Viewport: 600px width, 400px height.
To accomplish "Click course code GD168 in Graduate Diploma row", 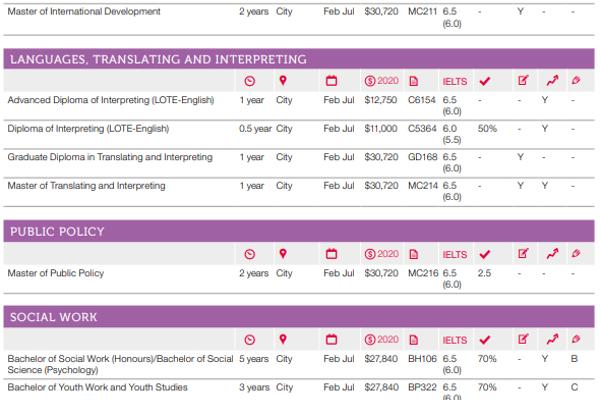I will [422, 157].
